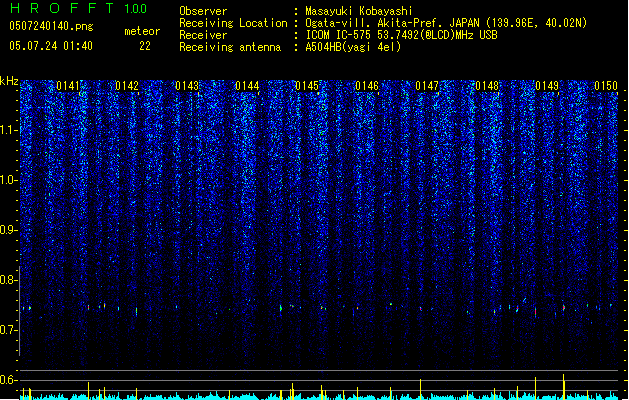Click the 0143 time marker

pos(187,86)
